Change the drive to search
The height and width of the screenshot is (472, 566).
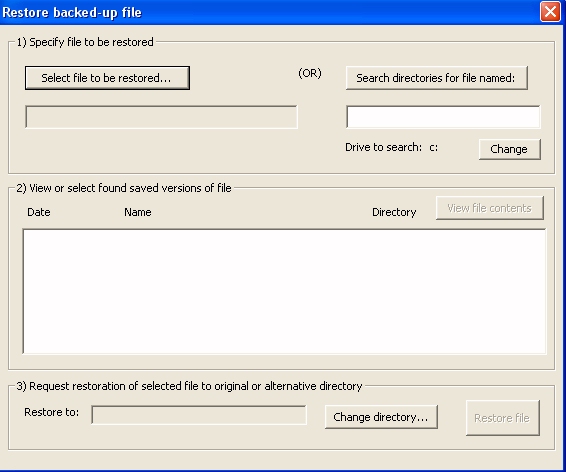[x=510, y=149]
